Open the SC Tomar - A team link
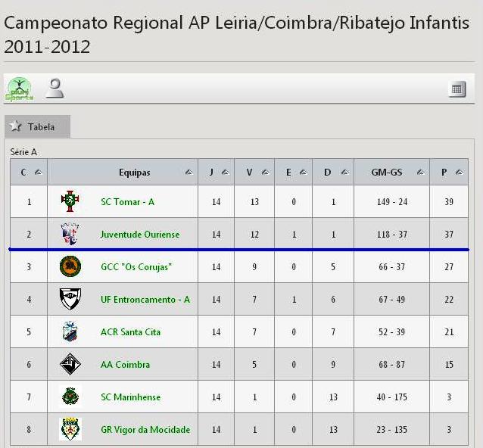Screen dimensions: 483x448 (x=127, y=202)
